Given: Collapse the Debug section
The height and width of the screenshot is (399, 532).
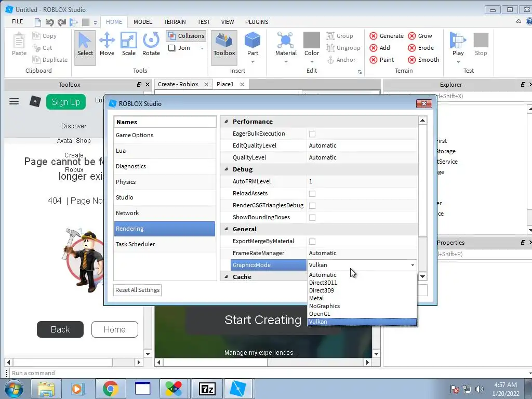Looking at the screenshot, I should click(227, 169).
